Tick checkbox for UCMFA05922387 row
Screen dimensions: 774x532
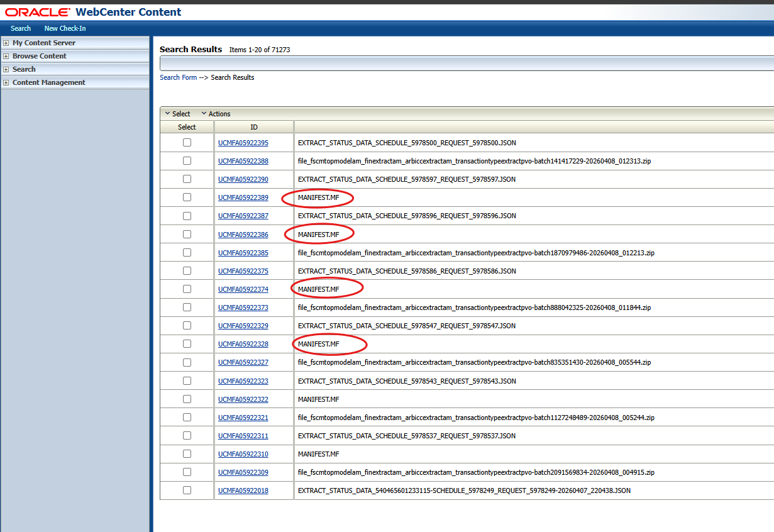(187, 216)
